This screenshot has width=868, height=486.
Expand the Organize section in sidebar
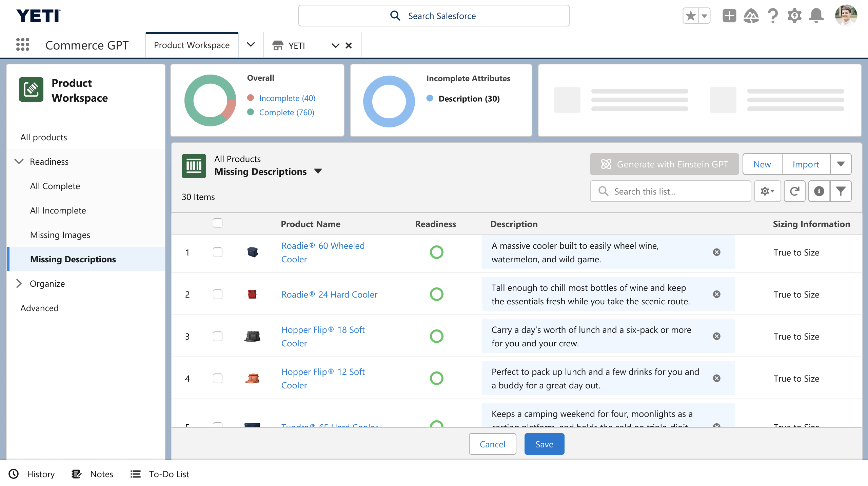click(19, 283)
